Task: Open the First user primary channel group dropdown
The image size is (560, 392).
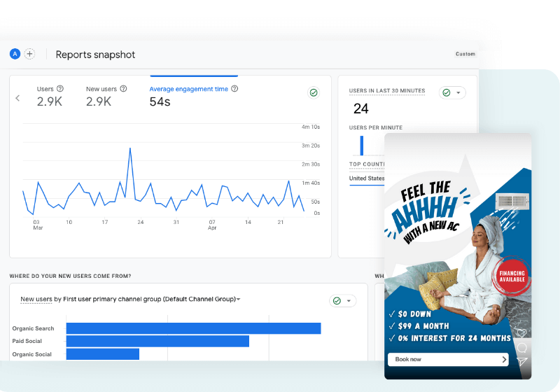Action: [x=151, y=299]
